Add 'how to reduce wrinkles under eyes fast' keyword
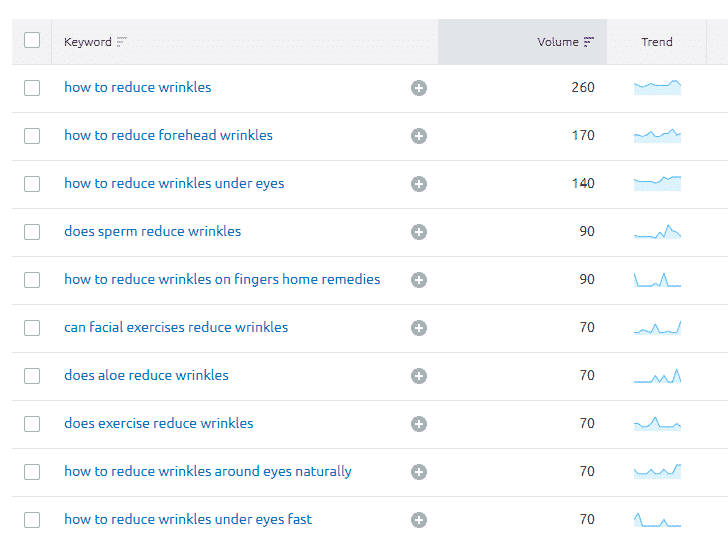The image size is (728, 543). (x=419, y=520)
